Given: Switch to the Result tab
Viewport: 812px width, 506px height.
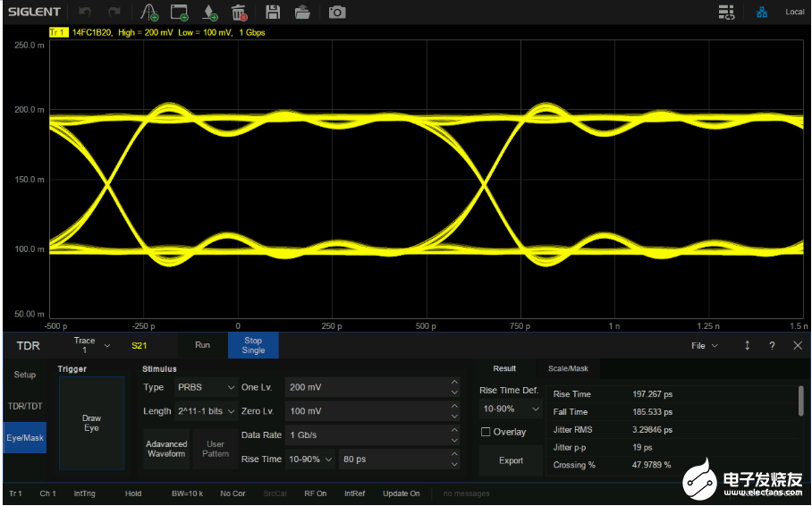Looking at the screenshot, I should tap(504, 368).
